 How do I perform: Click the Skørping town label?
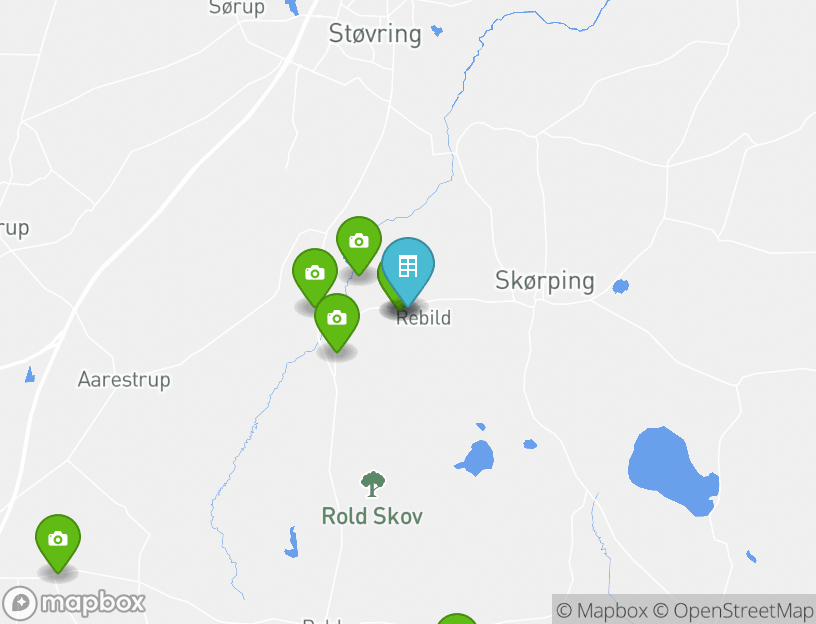click(544, 281)
